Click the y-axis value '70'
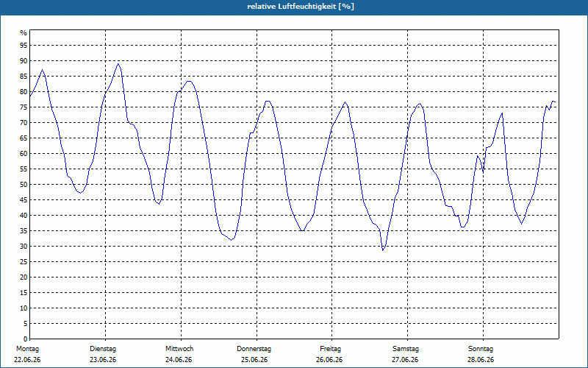Screen dimensions: 588x368 tap(24, 122)
